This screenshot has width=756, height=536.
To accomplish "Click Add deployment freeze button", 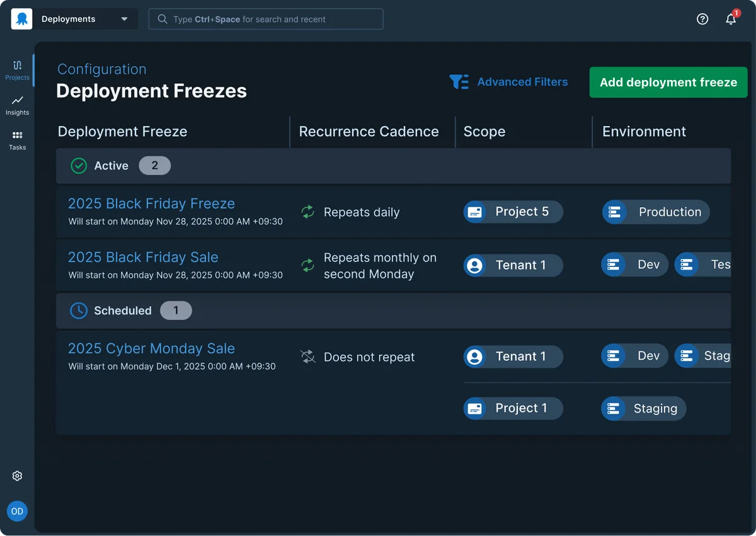I will [668, 83].
